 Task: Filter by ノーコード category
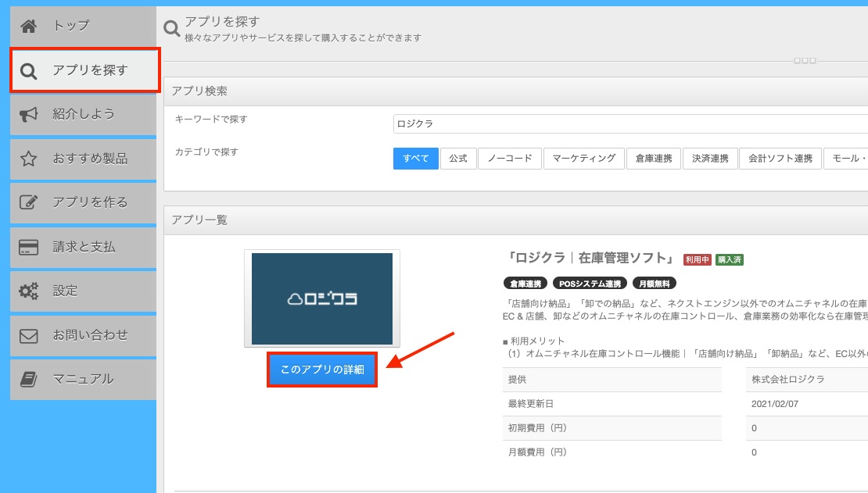(x=510, y=159)
